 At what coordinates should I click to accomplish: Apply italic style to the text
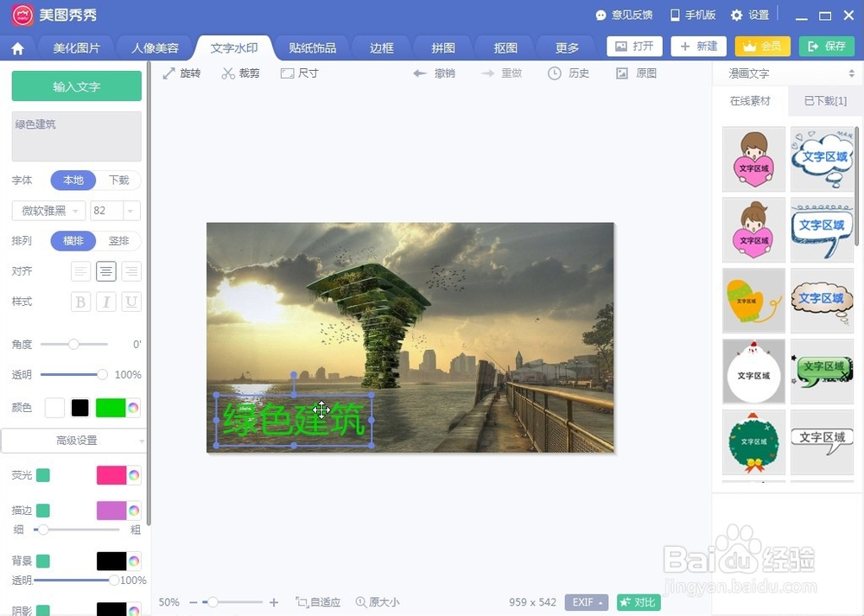tap(105, 302)
